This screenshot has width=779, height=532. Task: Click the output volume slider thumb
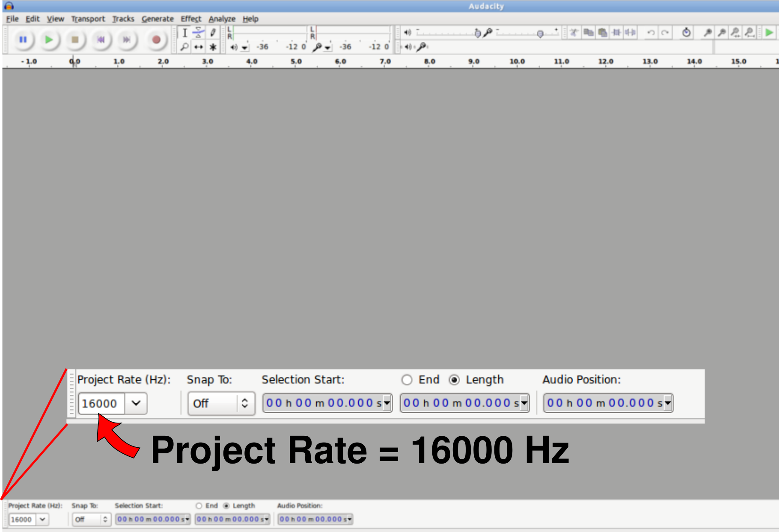point(478,33)
